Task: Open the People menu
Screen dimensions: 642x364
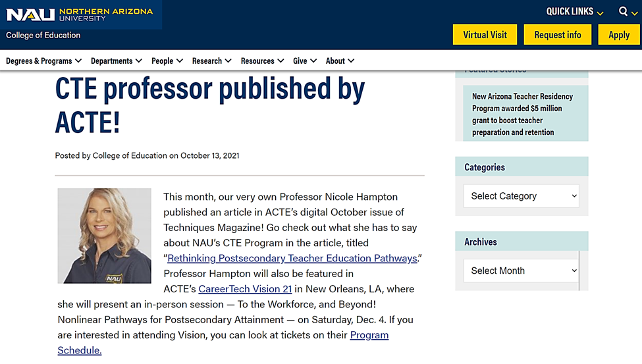Action: coord(167,61)
